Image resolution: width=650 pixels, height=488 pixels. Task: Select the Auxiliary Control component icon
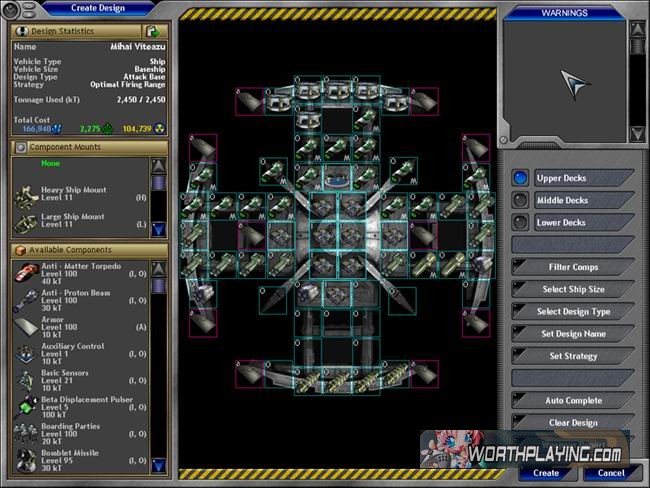(x=27, y=353)
